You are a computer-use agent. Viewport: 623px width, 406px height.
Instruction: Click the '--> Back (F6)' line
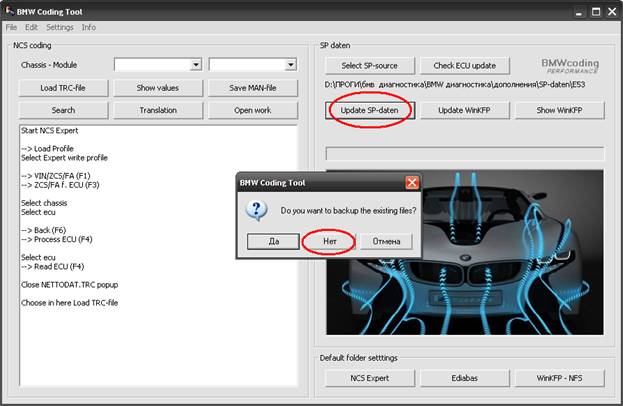click(x=43, y=230)
